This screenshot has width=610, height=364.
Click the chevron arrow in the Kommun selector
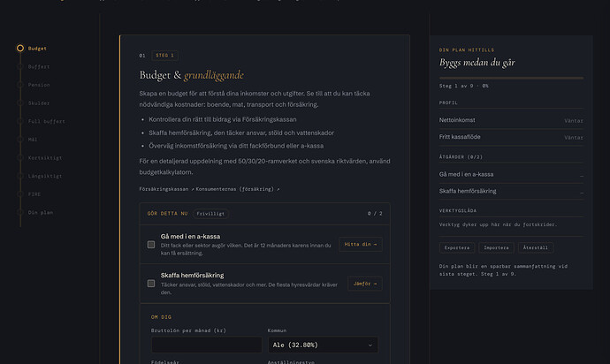(x=370, y=345)
